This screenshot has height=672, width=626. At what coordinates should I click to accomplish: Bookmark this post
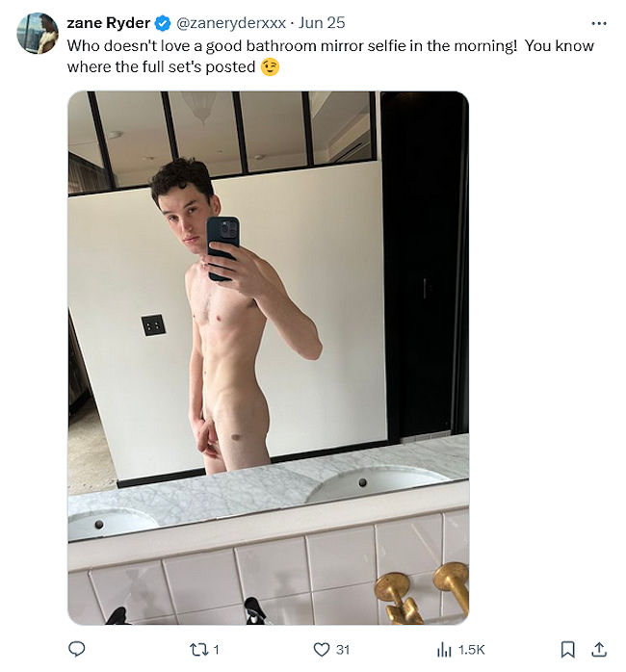point(567,649)
